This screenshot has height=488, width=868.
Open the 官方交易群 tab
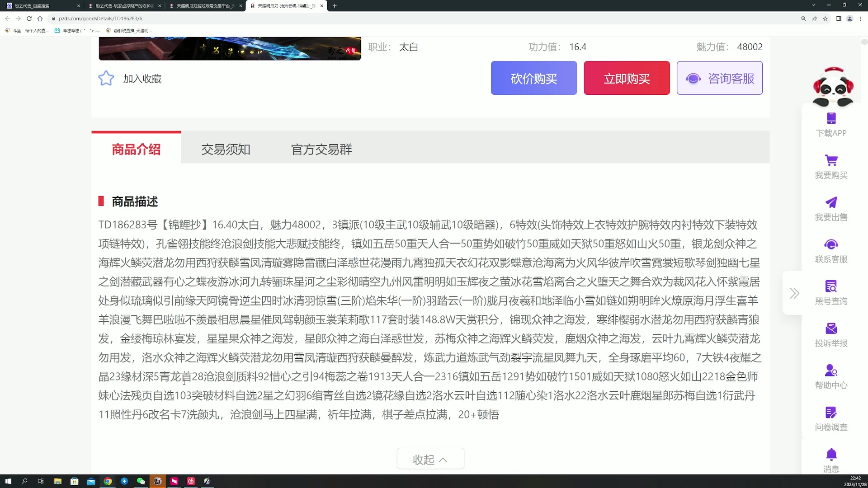(321, 149)
